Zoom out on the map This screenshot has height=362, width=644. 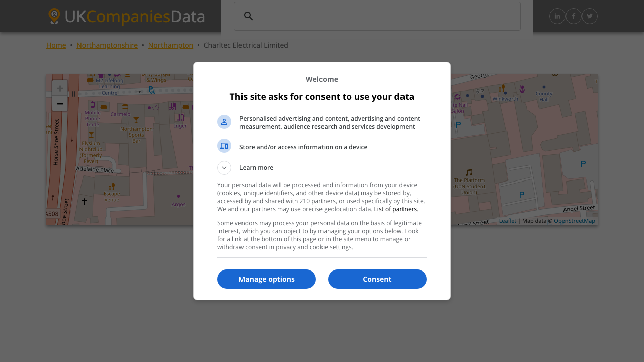point(60,104)
